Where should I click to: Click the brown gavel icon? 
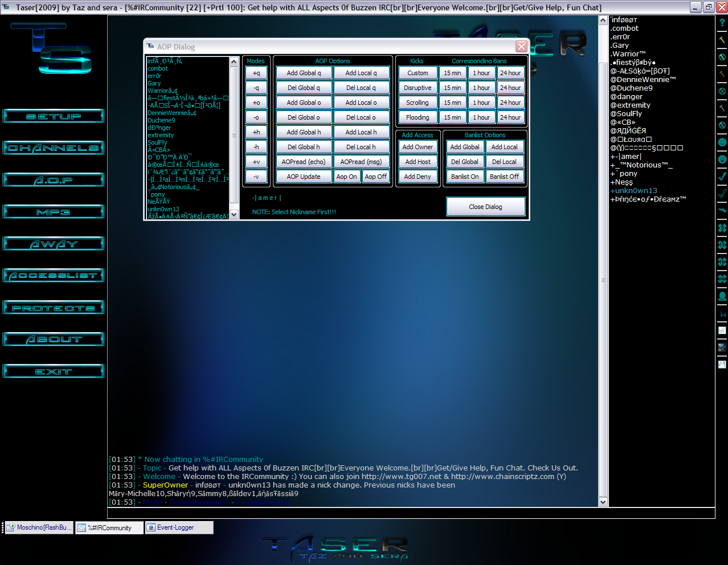pos(722,74)
